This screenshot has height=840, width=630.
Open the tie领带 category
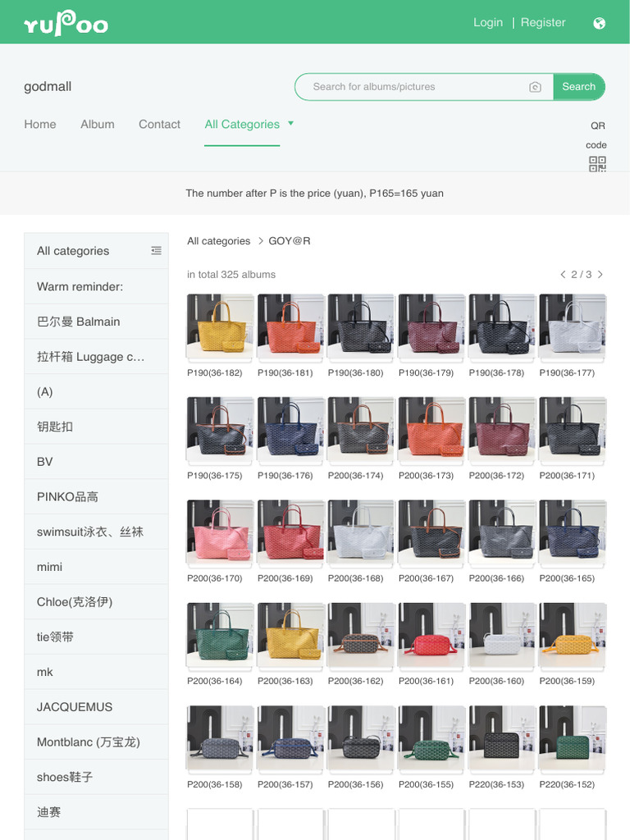coord(97,637)
